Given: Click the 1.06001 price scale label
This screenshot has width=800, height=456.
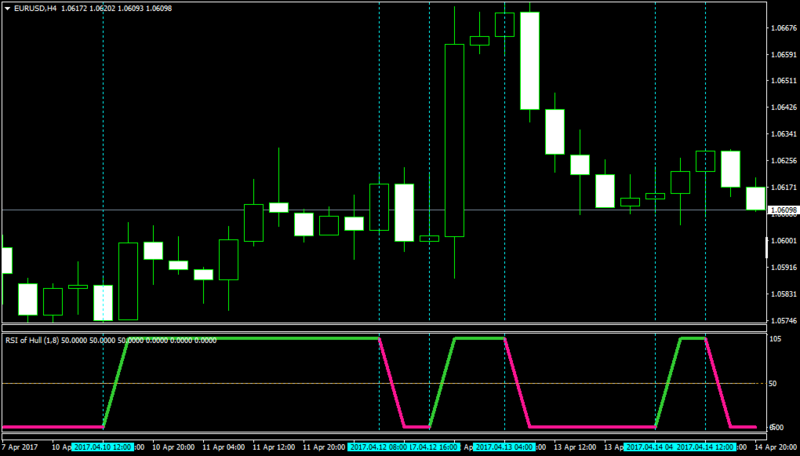Looking at the screenshot, I should (x=785, y=241).
